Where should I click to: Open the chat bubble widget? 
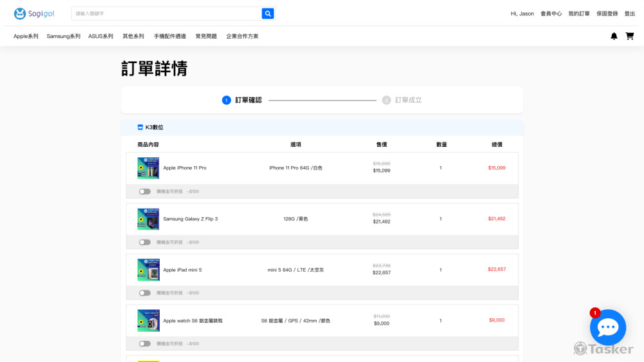(x=608, y=327)
